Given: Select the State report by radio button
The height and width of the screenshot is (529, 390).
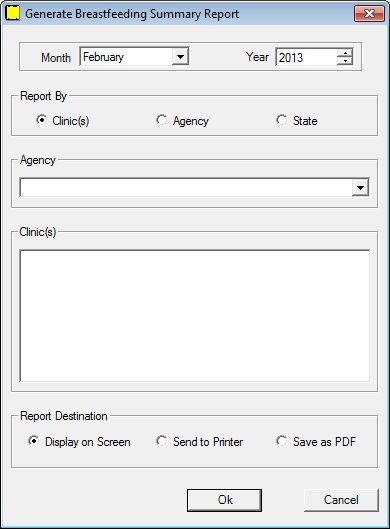Looking at the screenshot, I should 281,120.
